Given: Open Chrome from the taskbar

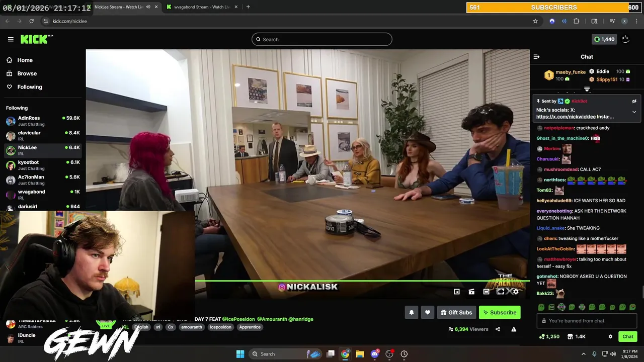Looking at the screenshot, I should point(345,354).
